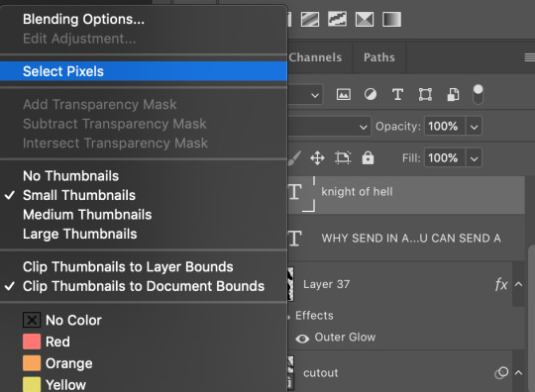Collapse the cutout layer filters list
This screenshot has width=535, height=392.
click(518, 372)
